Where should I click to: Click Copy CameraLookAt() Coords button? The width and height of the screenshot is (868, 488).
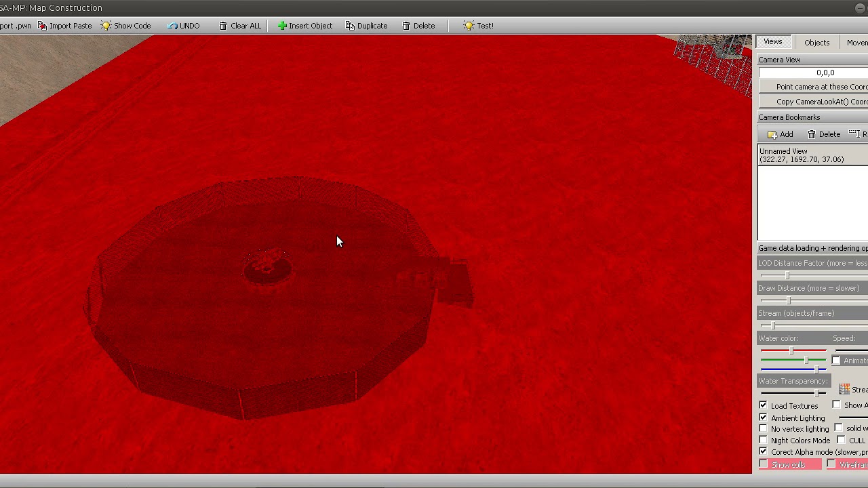coord(813,102)
